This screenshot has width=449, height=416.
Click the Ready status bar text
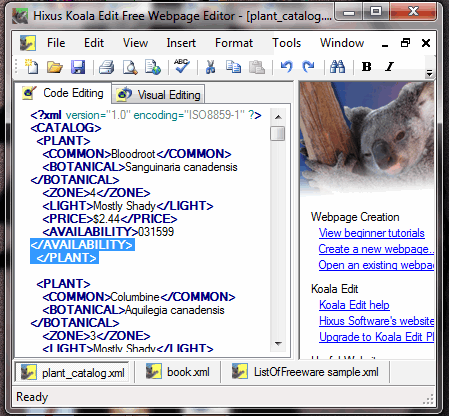32,397
